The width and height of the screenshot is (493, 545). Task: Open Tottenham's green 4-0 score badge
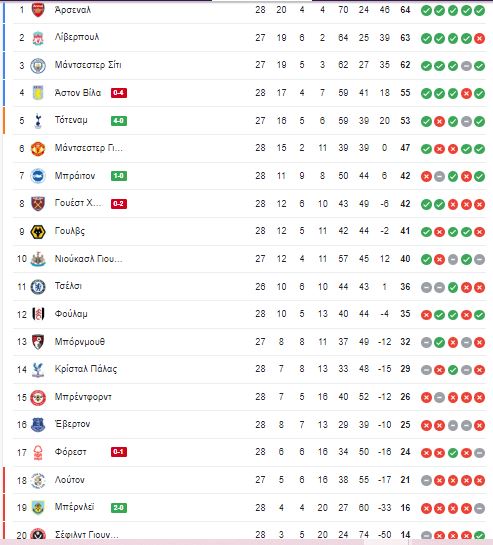coord(119,121)
